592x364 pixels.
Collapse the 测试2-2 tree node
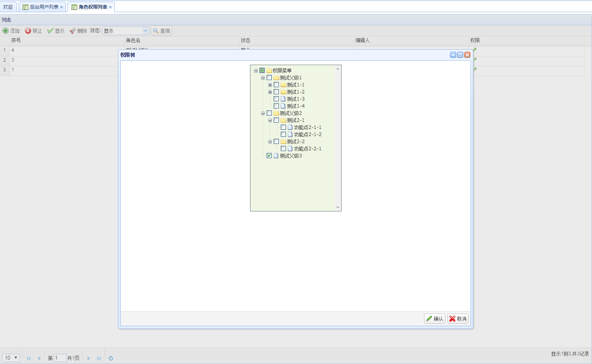270,142
